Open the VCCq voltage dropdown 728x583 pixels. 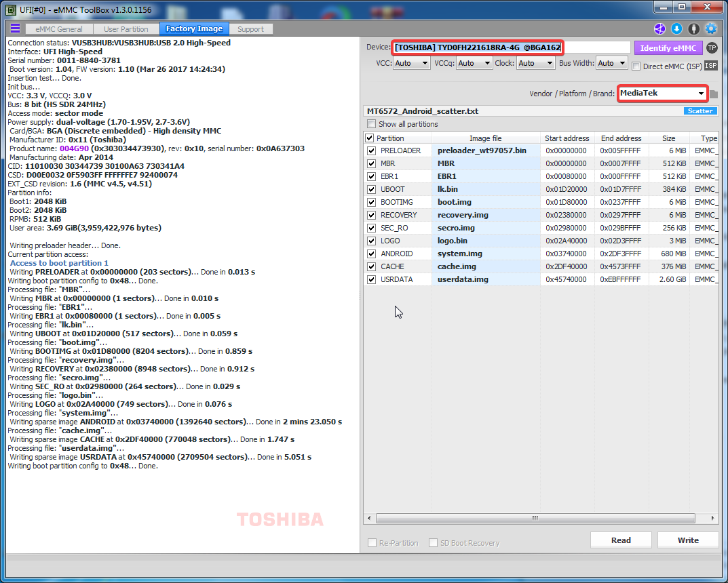474,63
